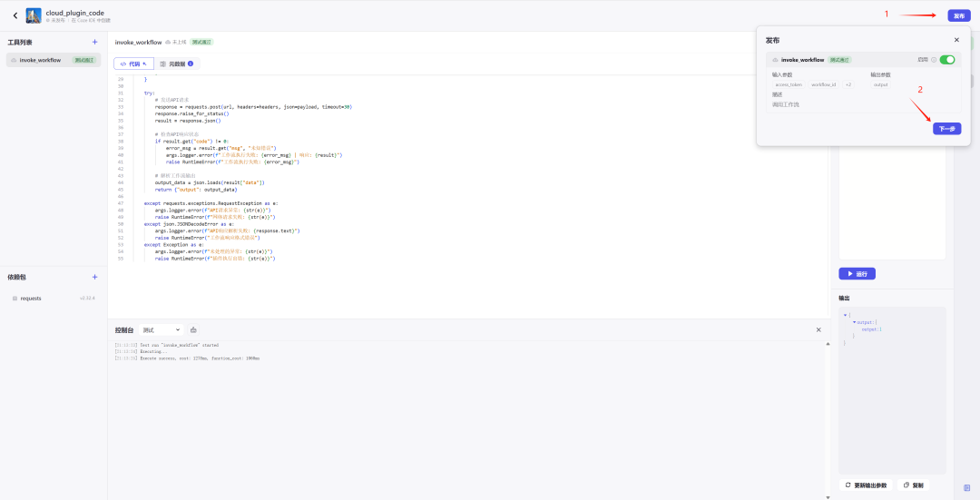Go back using the left arrow icon
980x500 pixels.
[x=15, y=15]
